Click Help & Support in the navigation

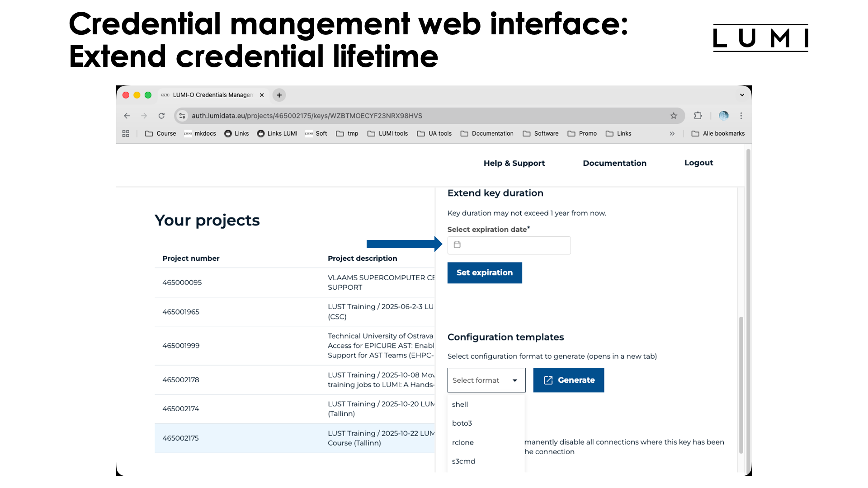tap(514, 163)
